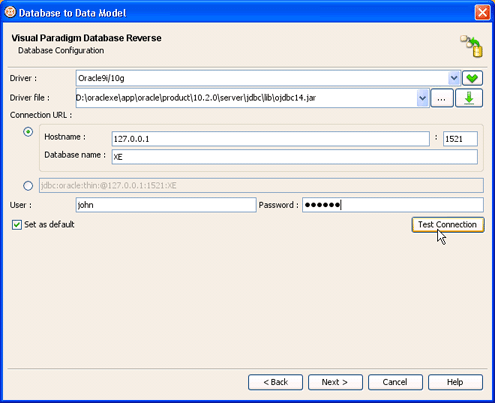Click the 'Visual Paradigm Database Reverse' heading
This screenshot has width=495, height=403.
click(86, 38)
